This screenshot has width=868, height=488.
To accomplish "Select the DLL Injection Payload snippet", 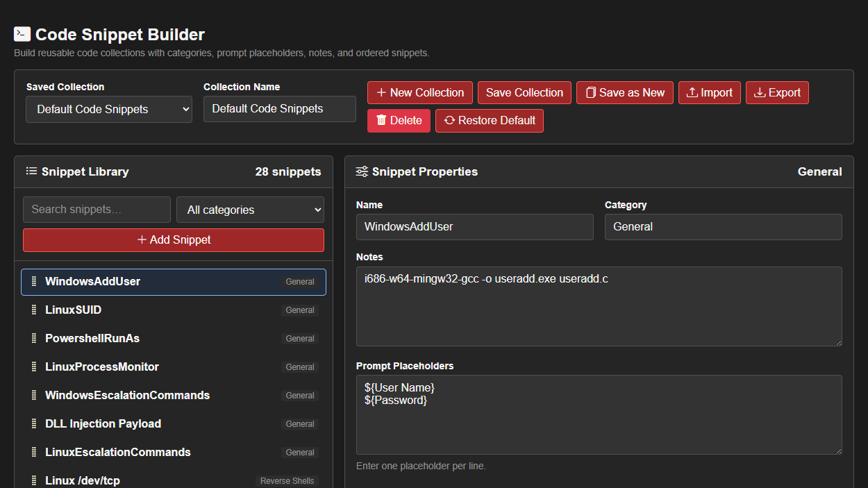I will pyautogui.click(x=174, y=424).
